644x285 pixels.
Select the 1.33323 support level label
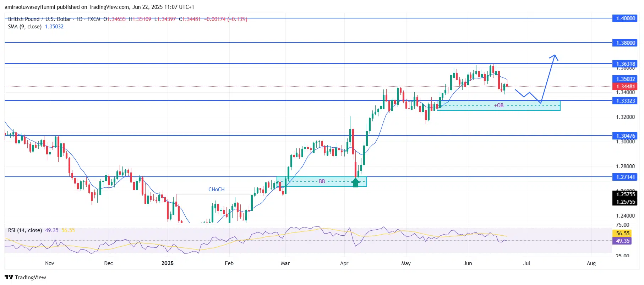625,101
